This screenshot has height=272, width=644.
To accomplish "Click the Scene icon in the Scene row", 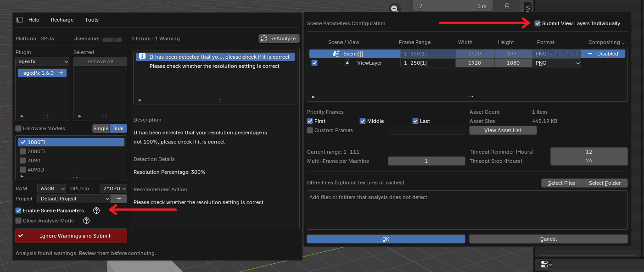I will 336,54.
